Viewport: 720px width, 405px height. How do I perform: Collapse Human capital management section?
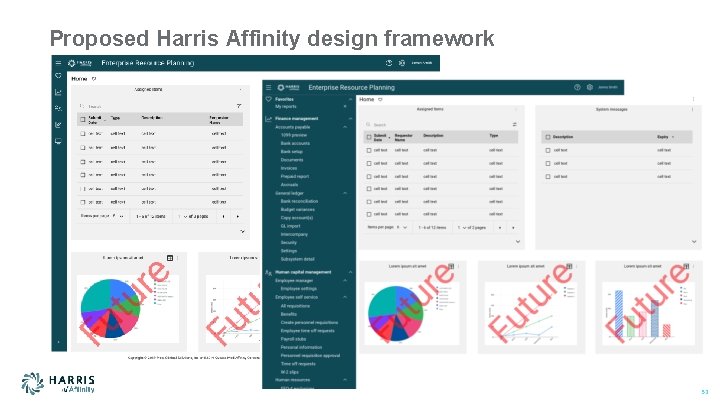[350, 272]
